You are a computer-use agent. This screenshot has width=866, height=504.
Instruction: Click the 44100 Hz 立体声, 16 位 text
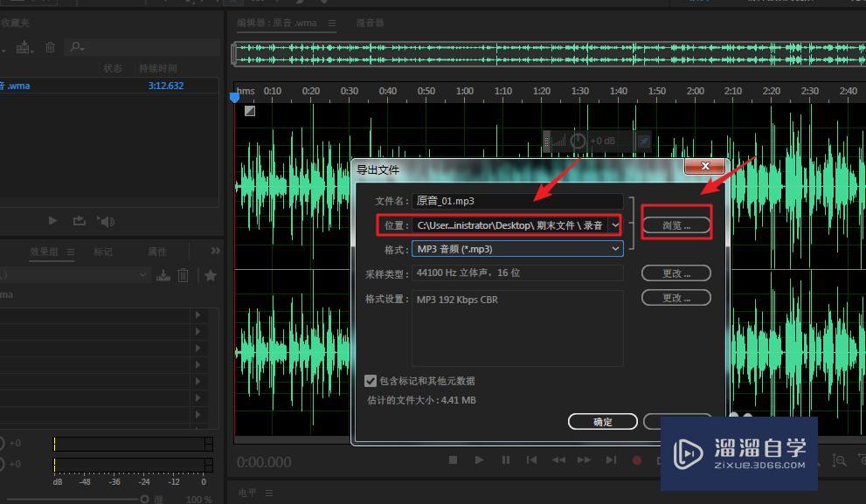468,273
